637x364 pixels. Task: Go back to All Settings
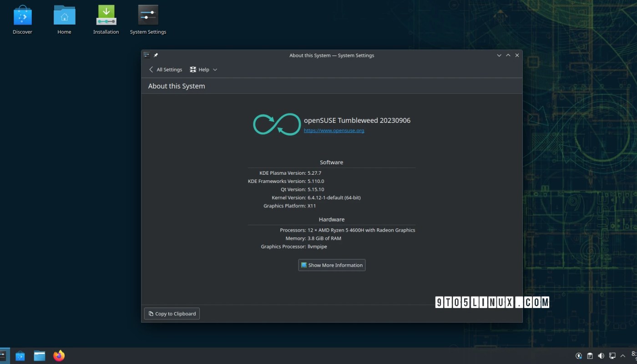click(165, 70)
